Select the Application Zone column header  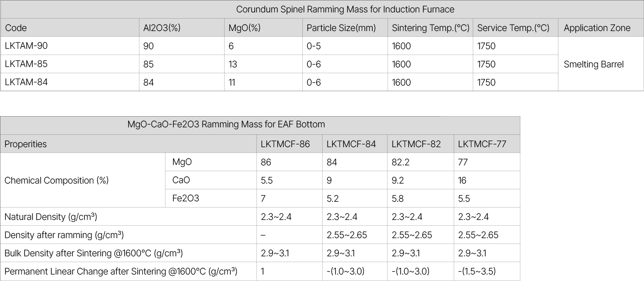597,28
